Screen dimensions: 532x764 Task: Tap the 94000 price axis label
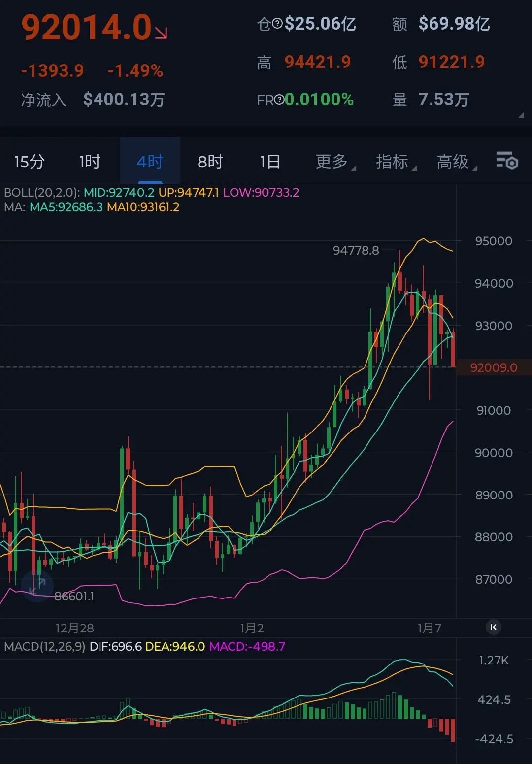tap(494, 283)
